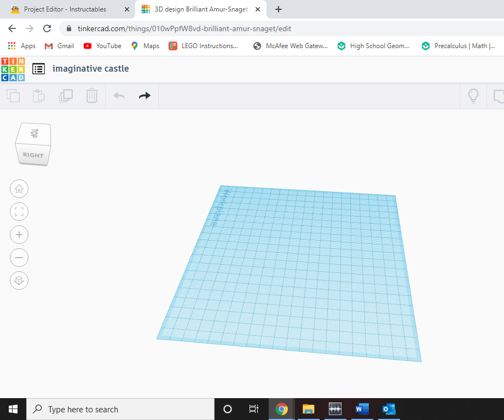The image size is (504, 420).
Task: Click the RIGHT face of view cube
Action: tap(33, 155)
